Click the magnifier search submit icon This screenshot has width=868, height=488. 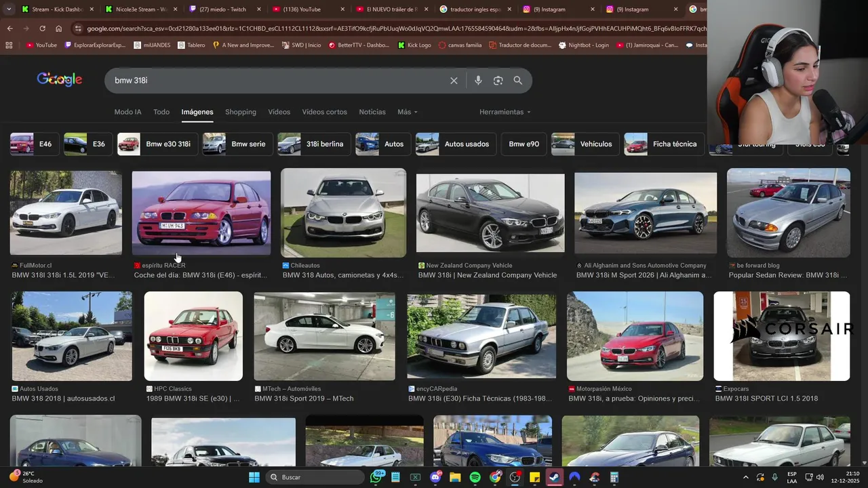tap(518, 81)
